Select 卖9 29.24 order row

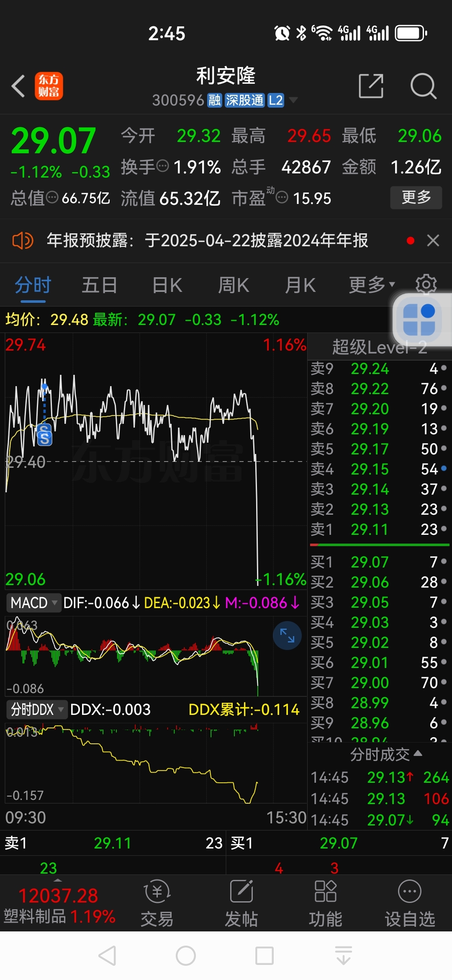[379, 369]
